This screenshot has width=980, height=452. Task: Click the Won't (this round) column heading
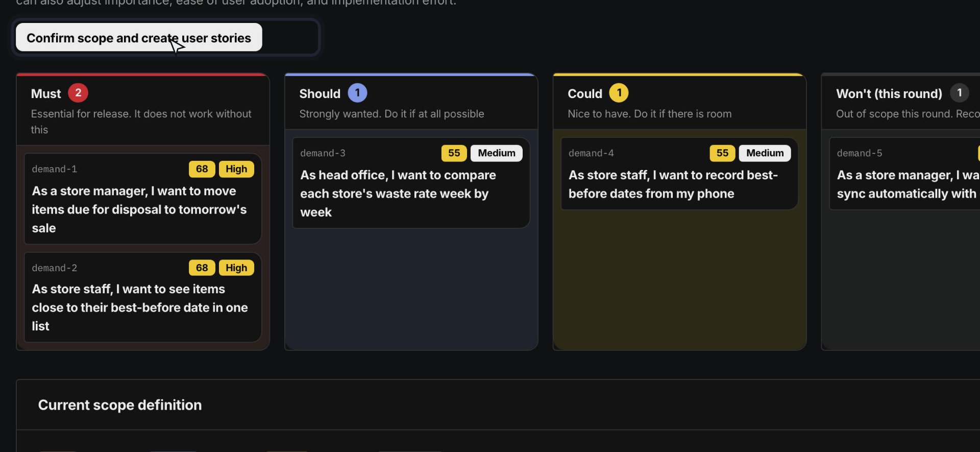click(x=889, y=93)
